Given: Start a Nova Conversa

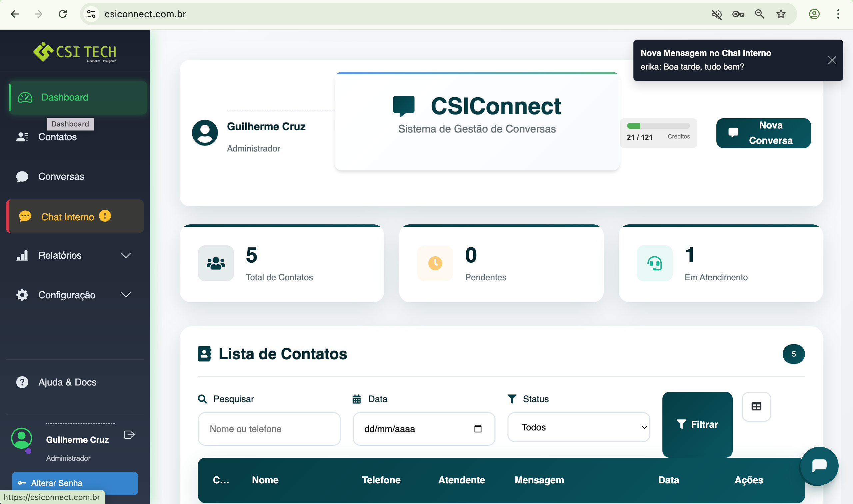Looking at the screenshot, I should [763, 133].
